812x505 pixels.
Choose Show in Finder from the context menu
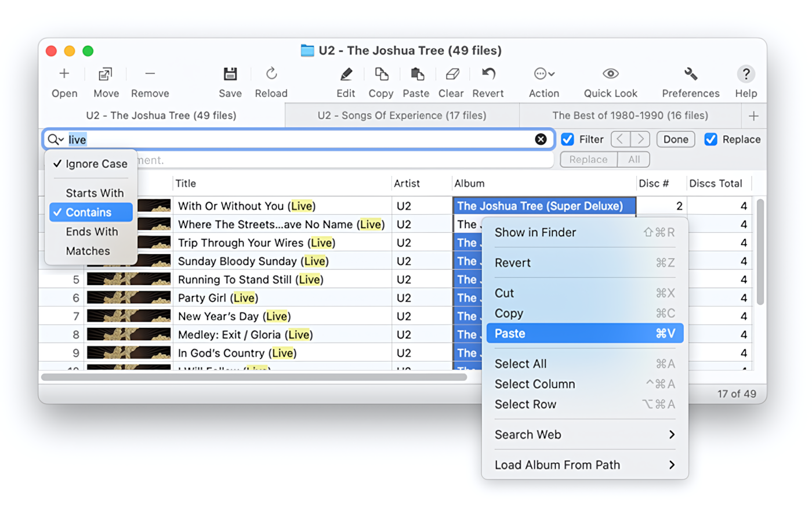coord(535,232)
